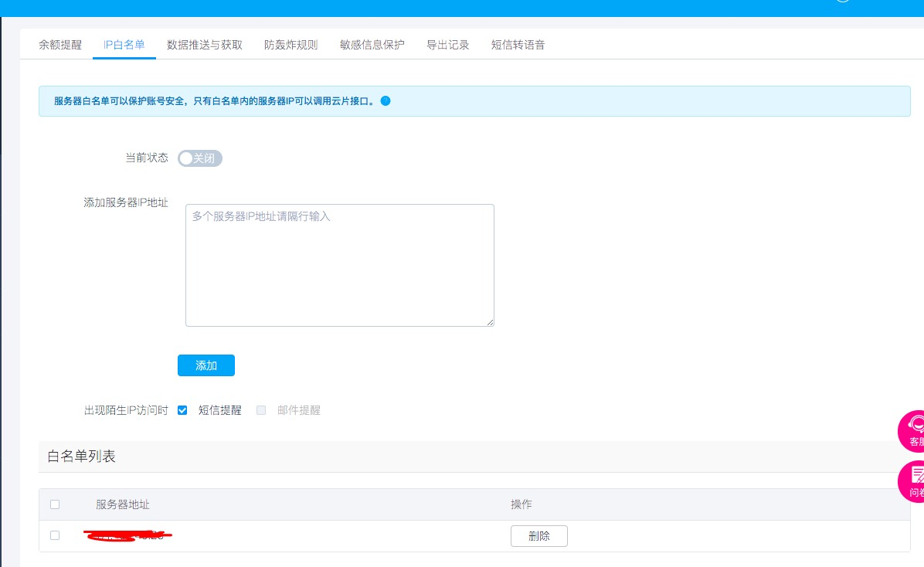Image resolution: width=924 pixels, height=567 pixels.
Task: Enable the 当前状态 whitelist switch
Action: (x=199, y=158)
